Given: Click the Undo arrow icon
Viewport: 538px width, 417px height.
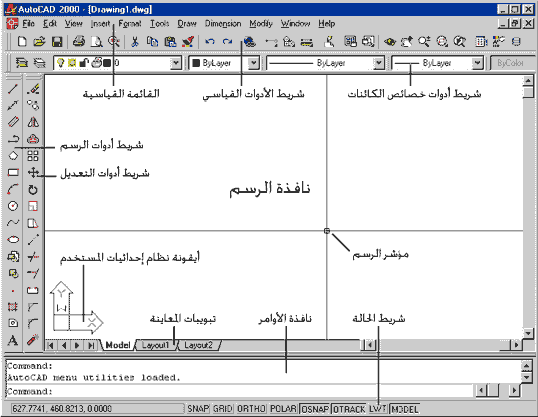Looking at the screenshot, I should tap(210, 42).
